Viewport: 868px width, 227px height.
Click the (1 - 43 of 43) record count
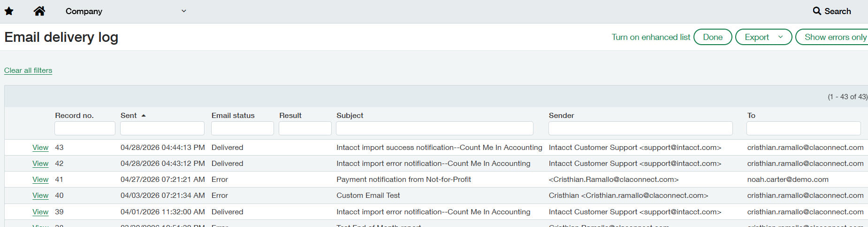click(x=847, y=97)
